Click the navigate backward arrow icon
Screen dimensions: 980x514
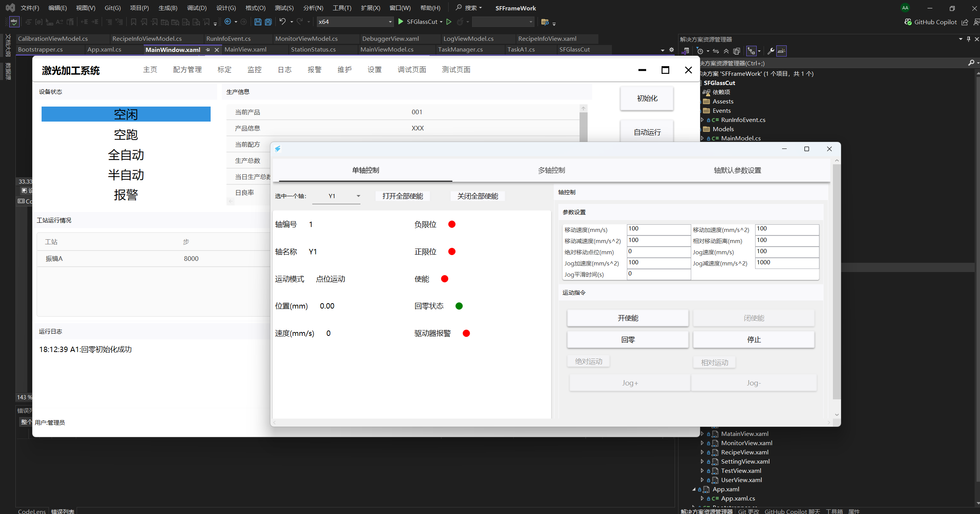coord(228,22)
